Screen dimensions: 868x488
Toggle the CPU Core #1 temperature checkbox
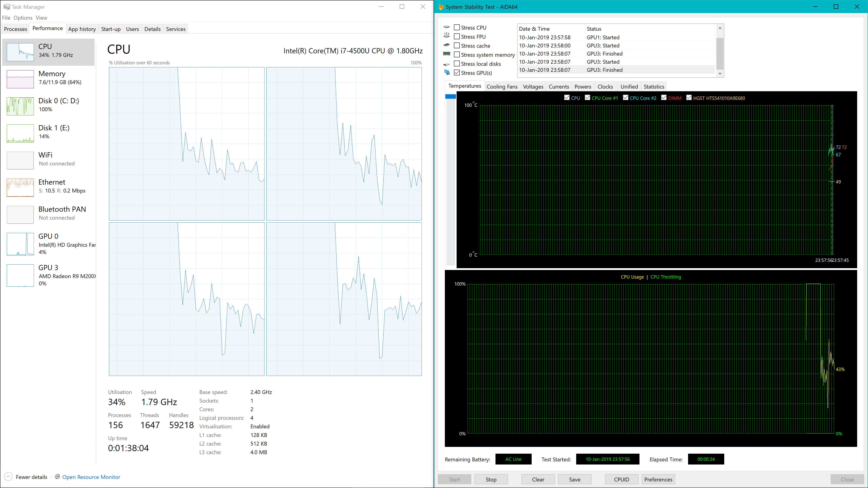pos(587,98)
